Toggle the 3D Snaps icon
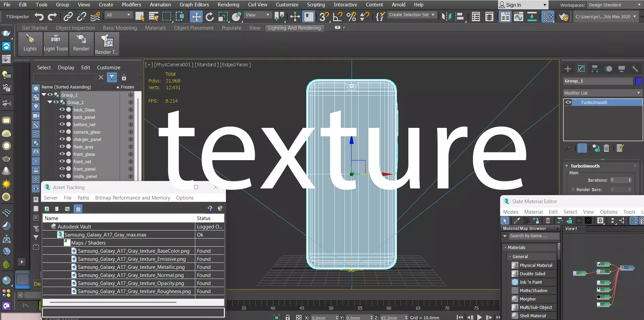Image resolution: width=644 pixels, height=320 pixels. (324, 16)
